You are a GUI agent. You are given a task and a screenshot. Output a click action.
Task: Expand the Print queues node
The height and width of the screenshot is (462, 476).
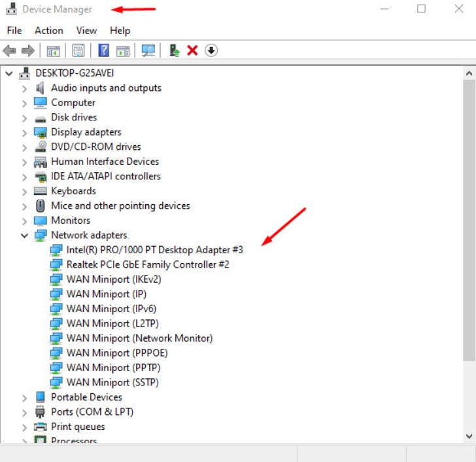(x=25, y=428)
